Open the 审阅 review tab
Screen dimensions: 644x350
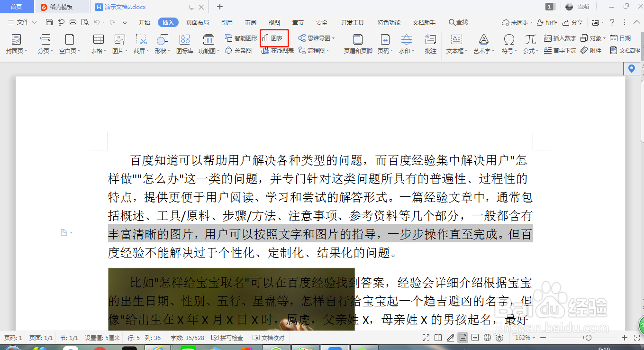[x=251, y=22]
